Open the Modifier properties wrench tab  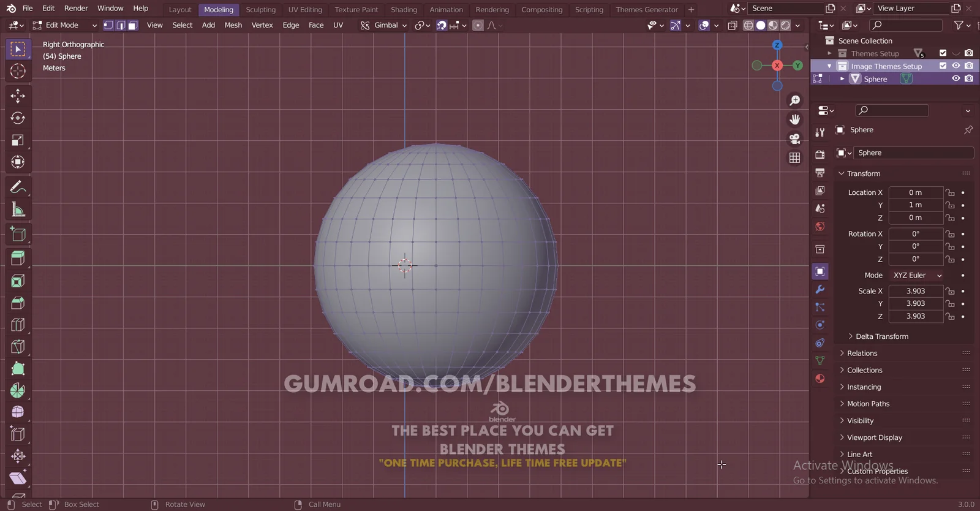coord(820,289)
